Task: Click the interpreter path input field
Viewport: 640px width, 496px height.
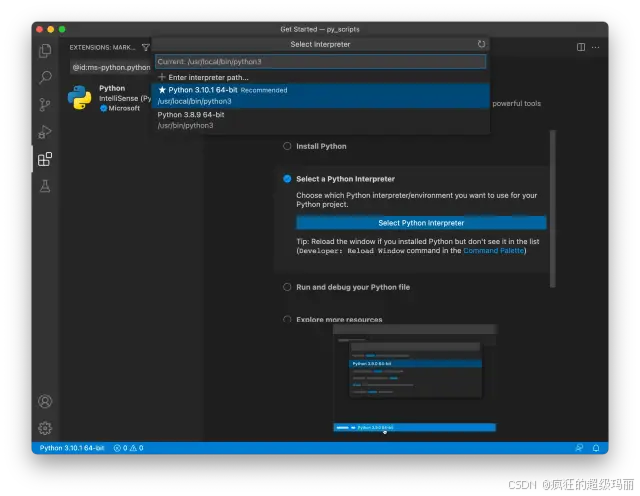Action: click(320, 62)
